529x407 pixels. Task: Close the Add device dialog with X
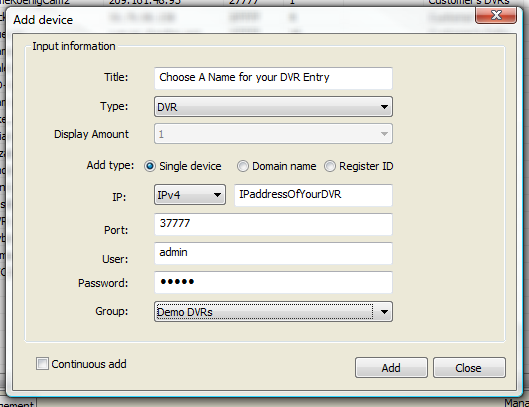pyautogui.click(x=496, y=15)
